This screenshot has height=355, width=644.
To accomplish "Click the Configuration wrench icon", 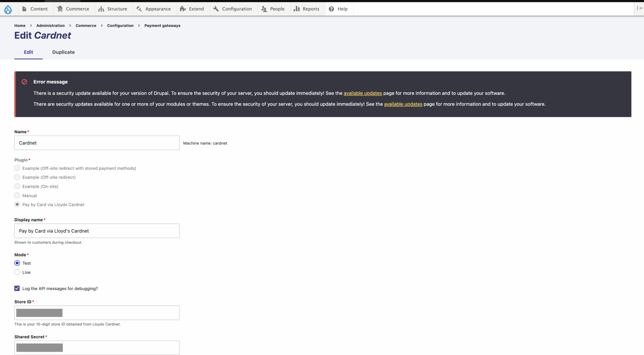I will pos(216,9).
